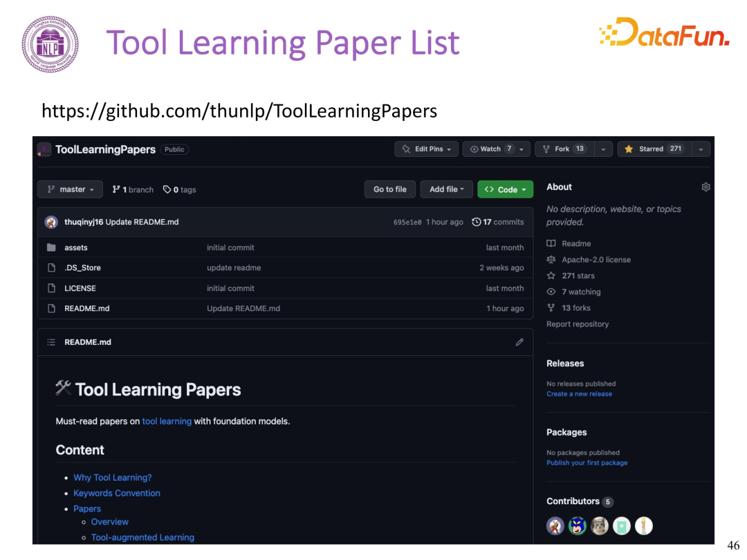Open the third contributor avatar
The height and width of the screenshot is (560, 747).
pyautogui.click(x=599, y=525)
